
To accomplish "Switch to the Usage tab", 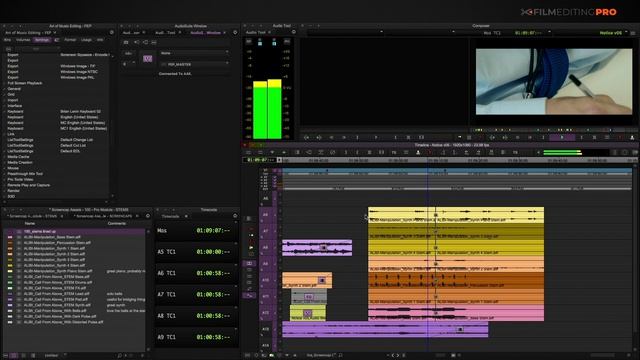I will tap(86, 40).
